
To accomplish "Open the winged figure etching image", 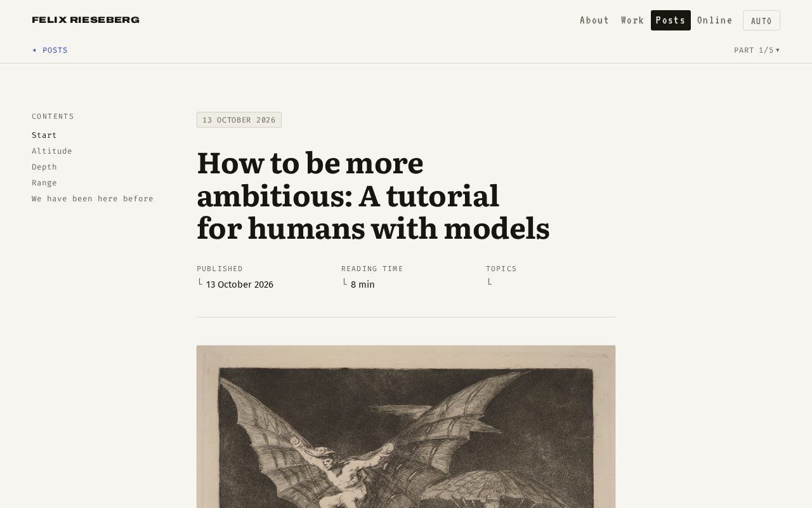I will pyautogui.click(x=406, y=427).
